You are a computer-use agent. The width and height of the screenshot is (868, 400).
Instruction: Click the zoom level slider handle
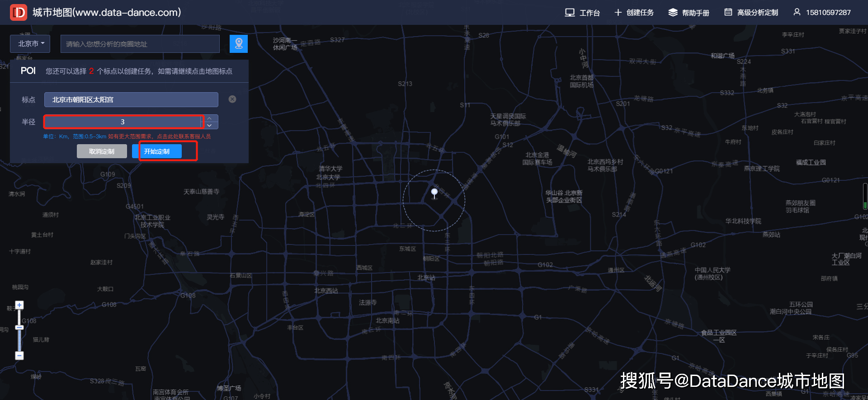click(19, 327)
